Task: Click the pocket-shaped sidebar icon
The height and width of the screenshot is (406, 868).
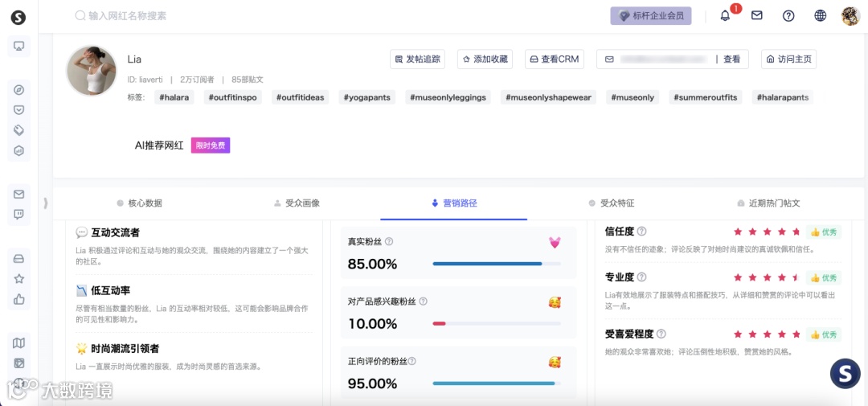Action: pos(18,110)
